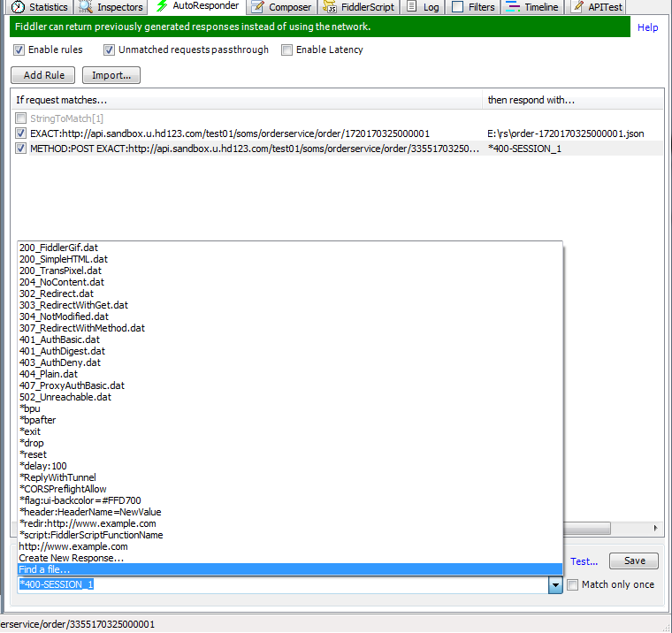Select 302_Redirect.dat response
The image size is (672, 633).
[290, 294]
